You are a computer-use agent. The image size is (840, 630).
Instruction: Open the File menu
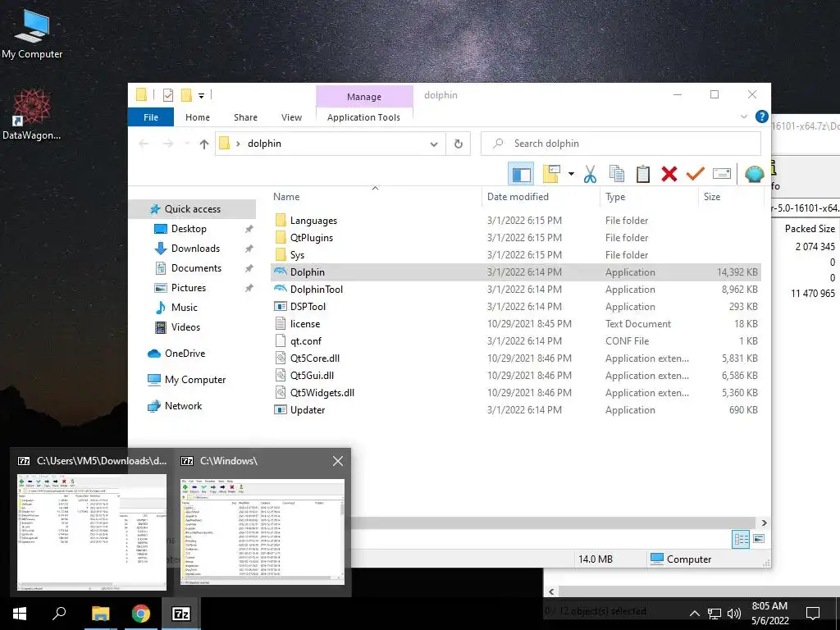tap(151, 117)
